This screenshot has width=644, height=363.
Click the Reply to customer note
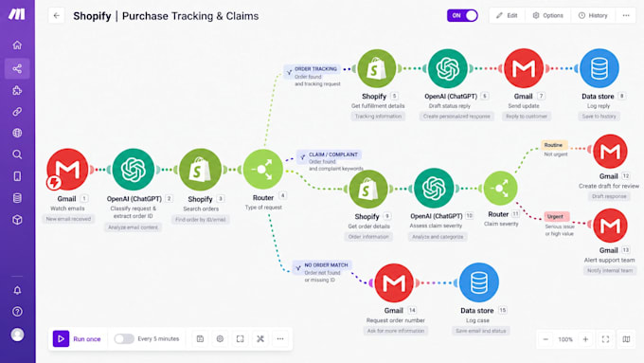(x=527, y=117)
